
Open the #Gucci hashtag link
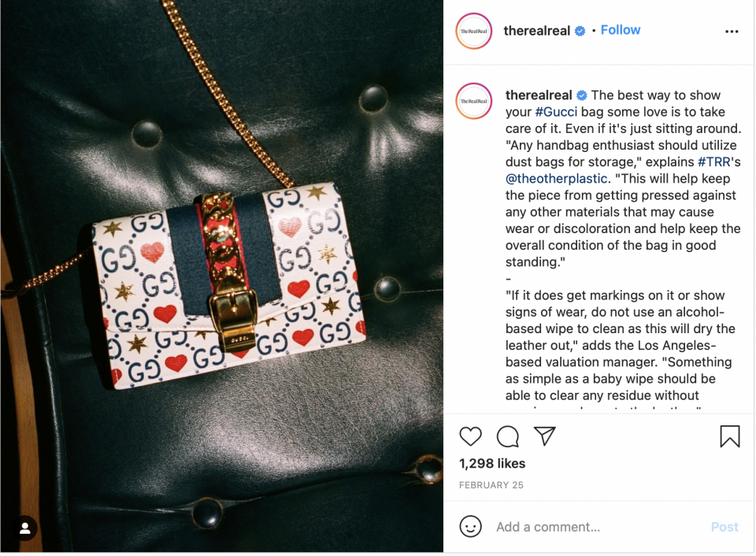point(556,112)
